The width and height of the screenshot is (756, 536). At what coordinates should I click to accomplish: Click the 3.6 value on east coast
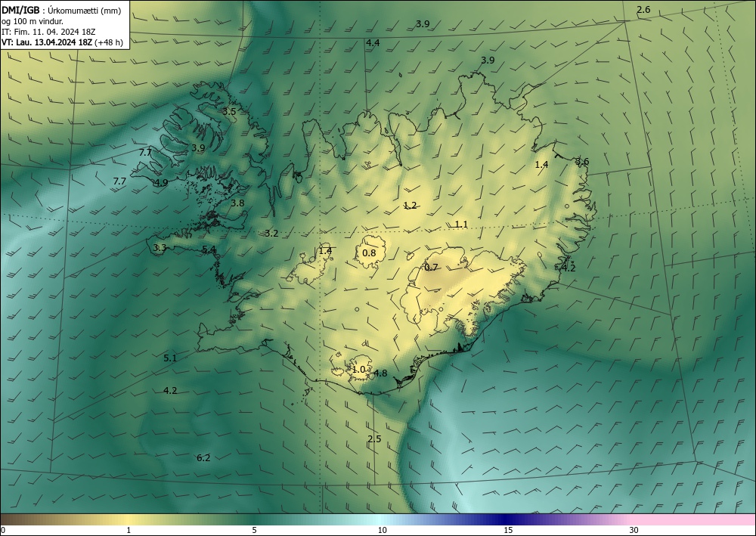click(x=582, y=162)
